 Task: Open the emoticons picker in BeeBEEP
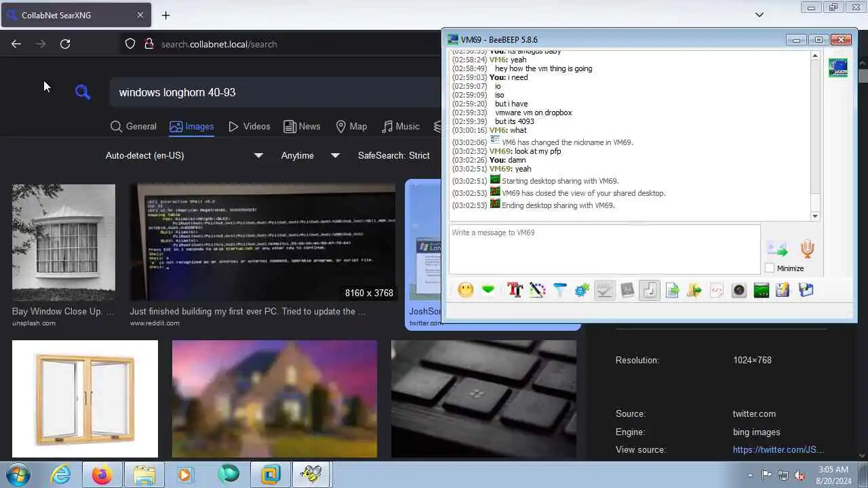(x=466, y=290)
